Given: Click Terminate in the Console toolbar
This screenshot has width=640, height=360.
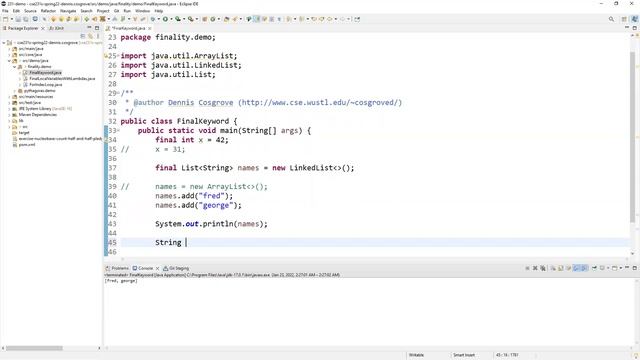Looking at the screenshot, I should coord(527,268).
